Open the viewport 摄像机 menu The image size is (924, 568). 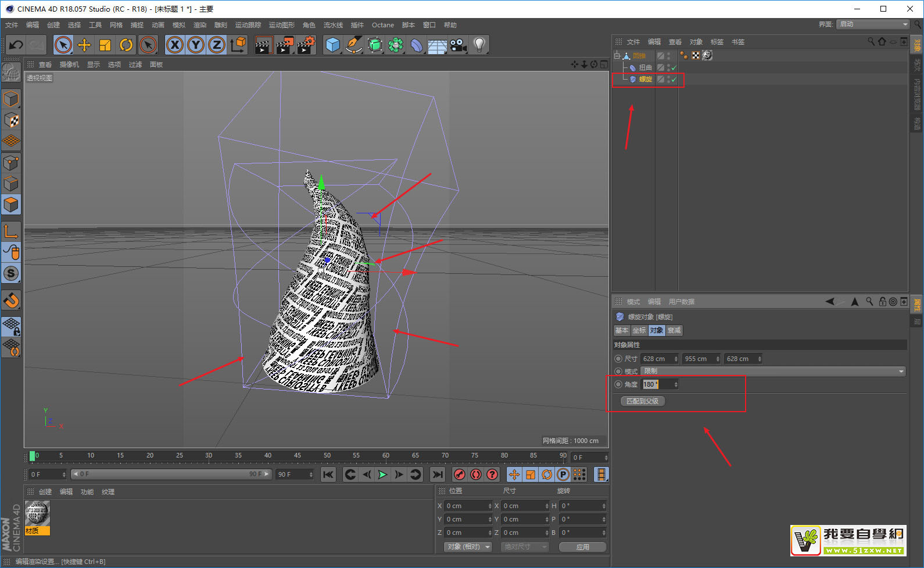(69, 65)
